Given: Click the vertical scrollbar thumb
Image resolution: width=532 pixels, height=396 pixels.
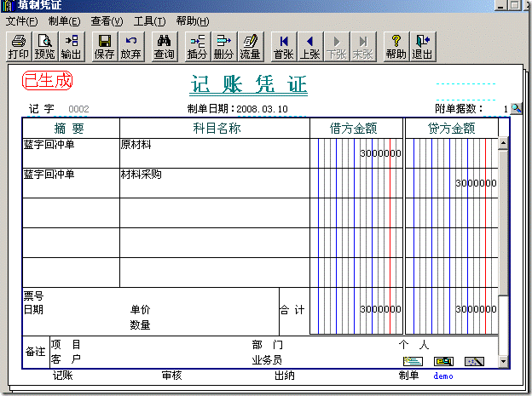Looking at the screenshot, I should (503, 223).
